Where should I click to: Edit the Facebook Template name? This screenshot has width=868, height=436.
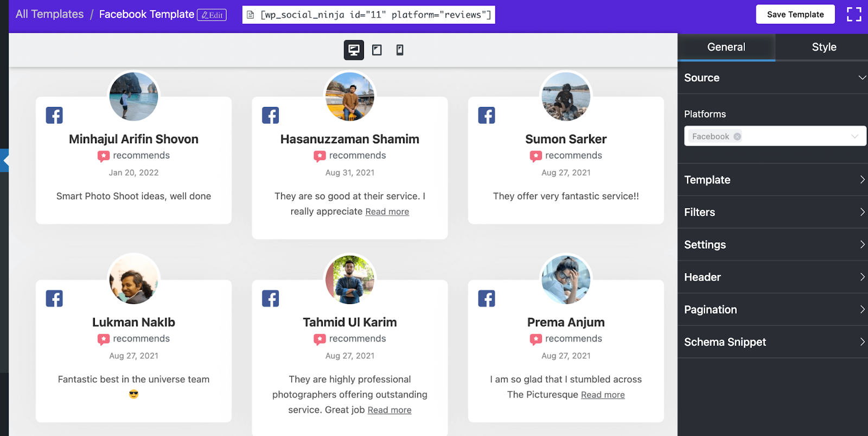click(x=212, y=15)
